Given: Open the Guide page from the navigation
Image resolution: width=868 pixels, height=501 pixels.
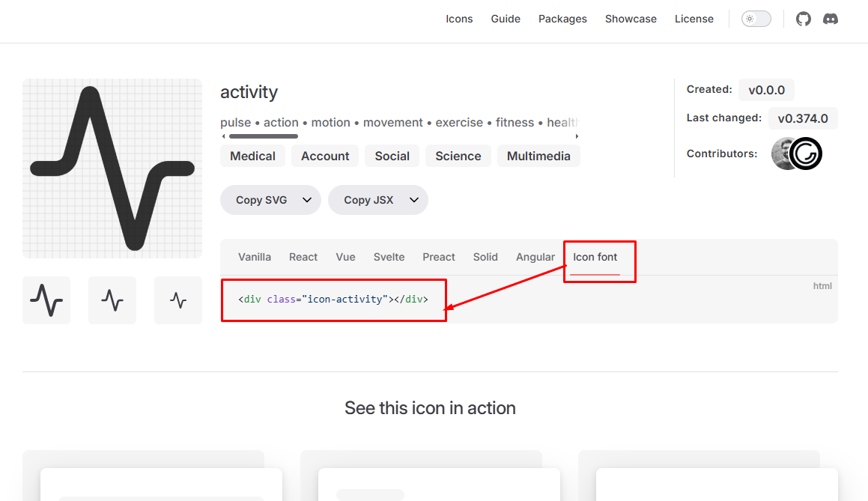Looking at the screenshot, I should [506, 19].
